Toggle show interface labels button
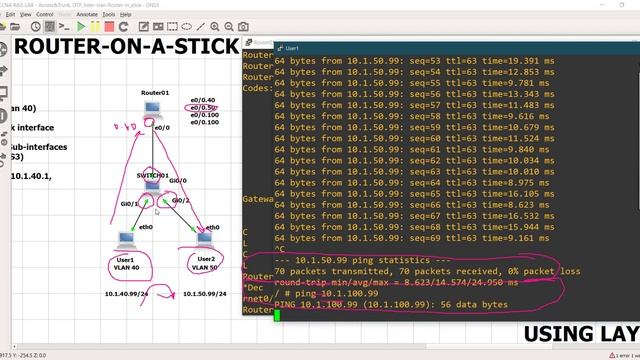This screenshot has width=640, height=360. (50, 27)
